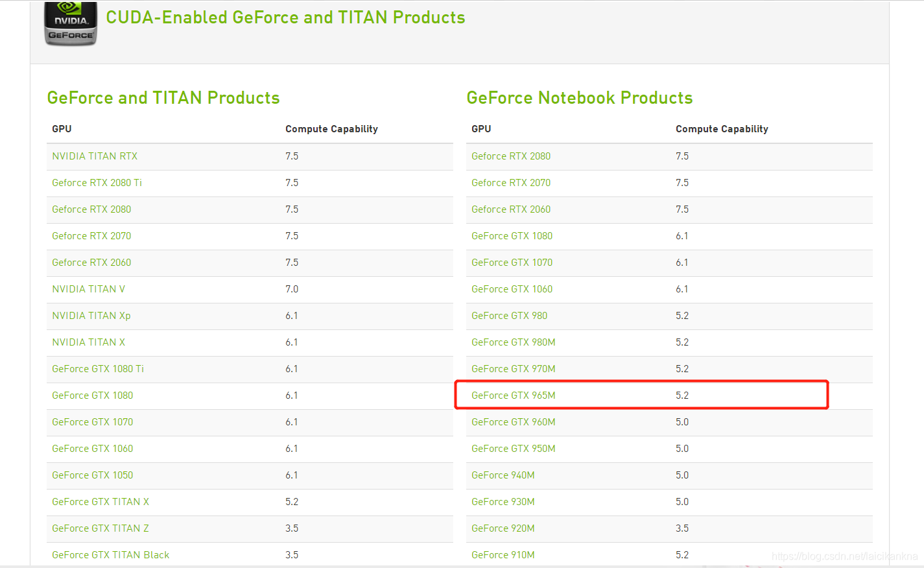This screenshot has height=568, width=924.
Task: Open GeForce GTX 1060 in the GeForce and TITAN table
Action: [93, 449]
